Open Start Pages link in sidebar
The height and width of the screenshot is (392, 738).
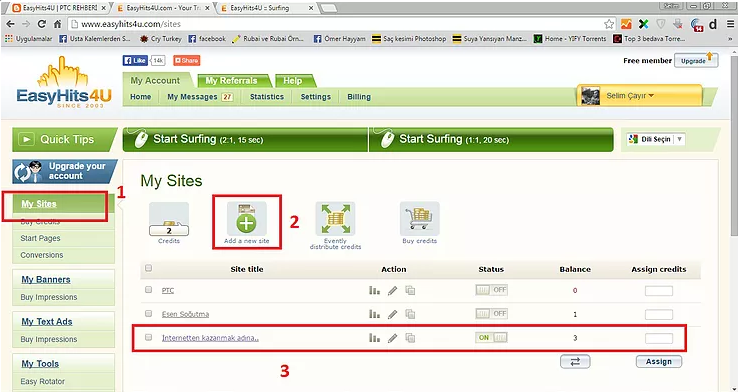tap(40, 238)
